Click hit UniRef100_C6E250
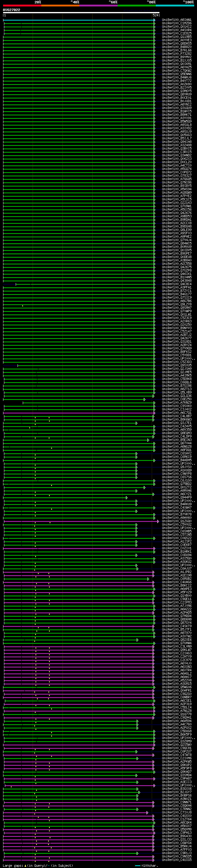The image size is (197, 868). [x=177, y=399]
